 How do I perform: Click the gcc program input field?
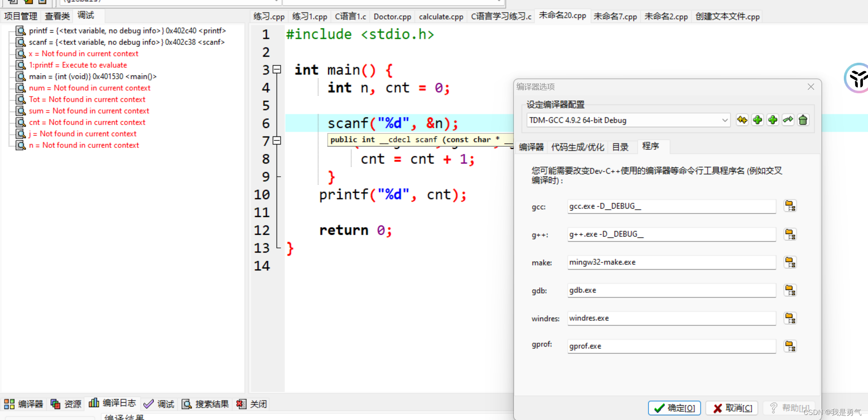(672, 206)
